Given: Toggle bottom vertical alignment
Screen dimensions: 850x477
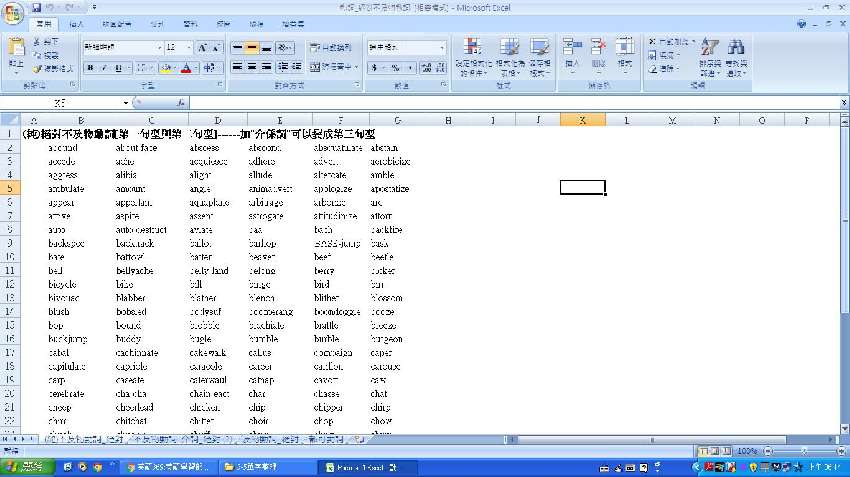Looking at the screenshot, I should point(266,48).
